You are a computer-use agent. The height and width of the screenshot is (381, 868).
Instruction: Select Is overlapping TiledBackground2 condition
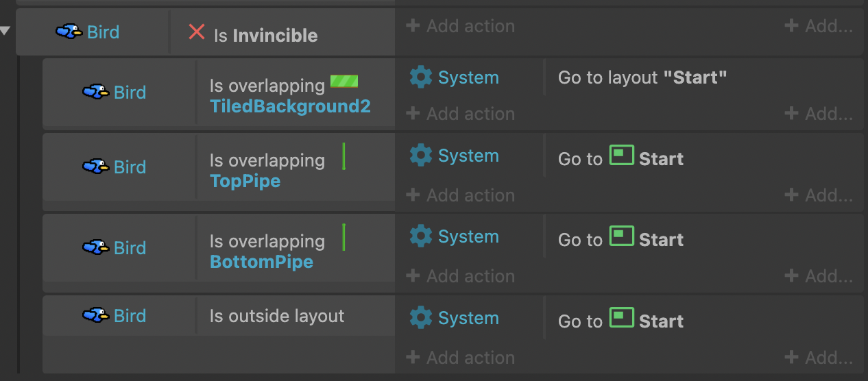coord(290,95)
